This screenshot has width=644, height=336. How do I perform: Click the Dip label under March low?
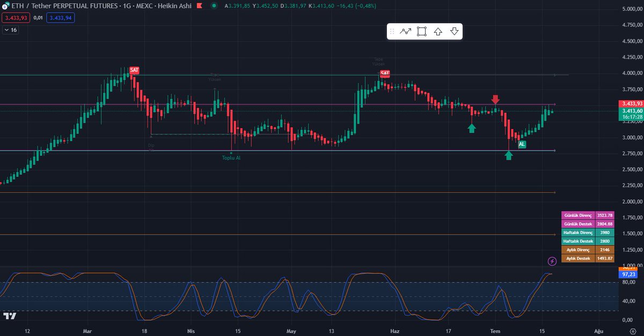tap(151, 145)
